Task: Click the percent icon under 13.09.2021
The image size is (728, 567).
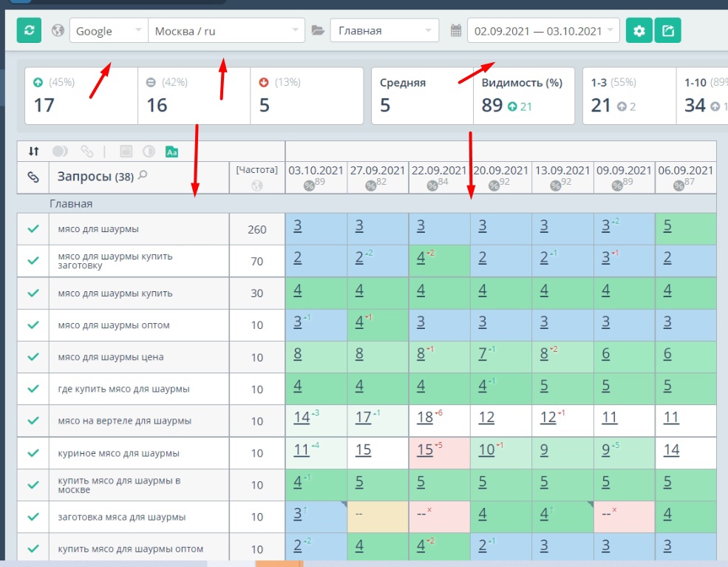Action: click(x=555, y=186)
